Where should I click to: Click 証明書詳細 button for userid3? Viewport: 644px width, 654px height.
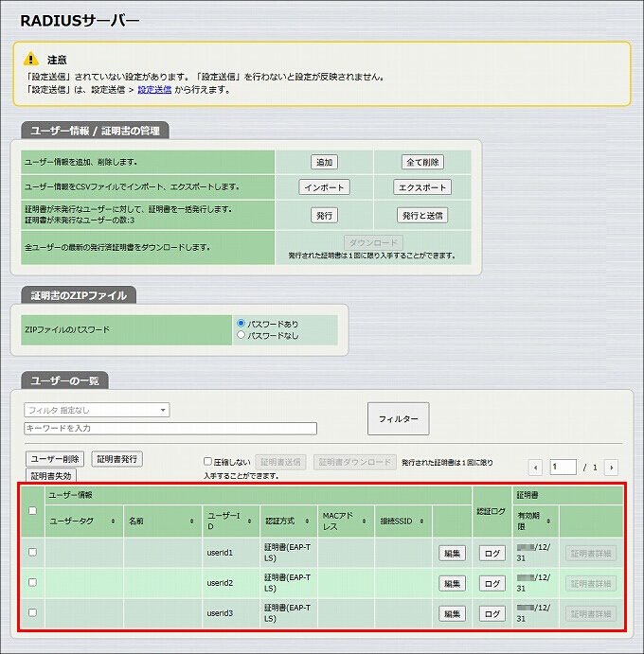tap(591, 614)
